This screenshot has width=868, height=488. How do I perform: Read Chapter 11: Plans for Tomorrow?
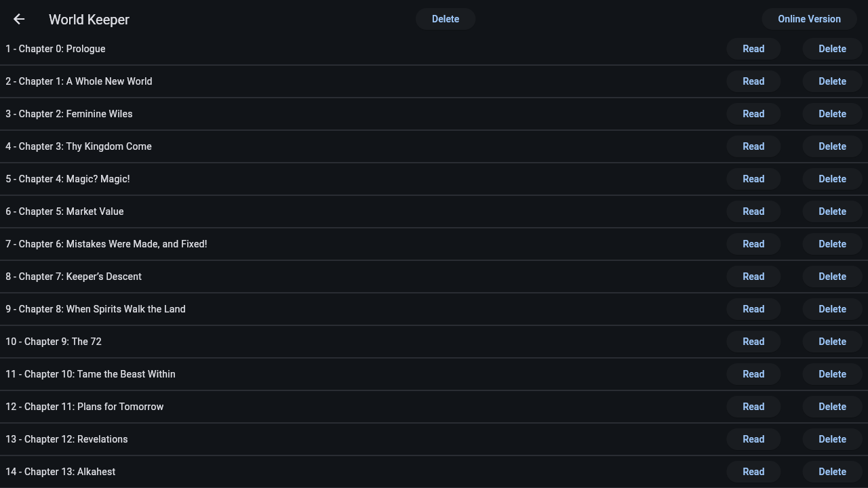[x=753, y=407]
